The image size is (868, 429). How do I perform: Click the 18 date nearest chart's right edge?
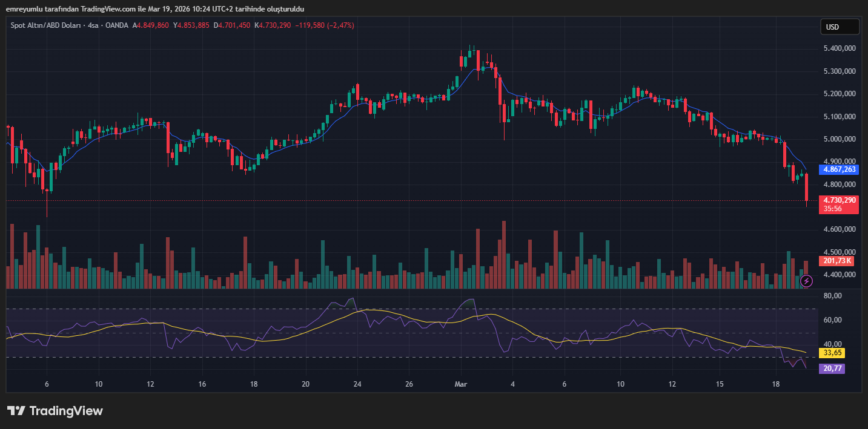776,384
